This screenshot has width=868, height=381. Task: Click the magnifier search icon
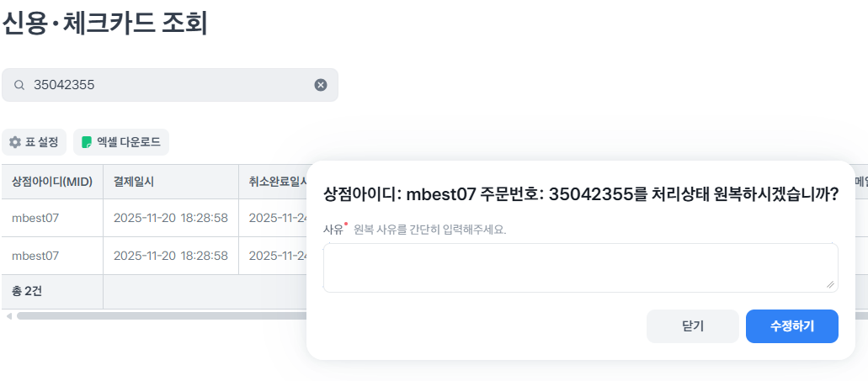(19, 85)
